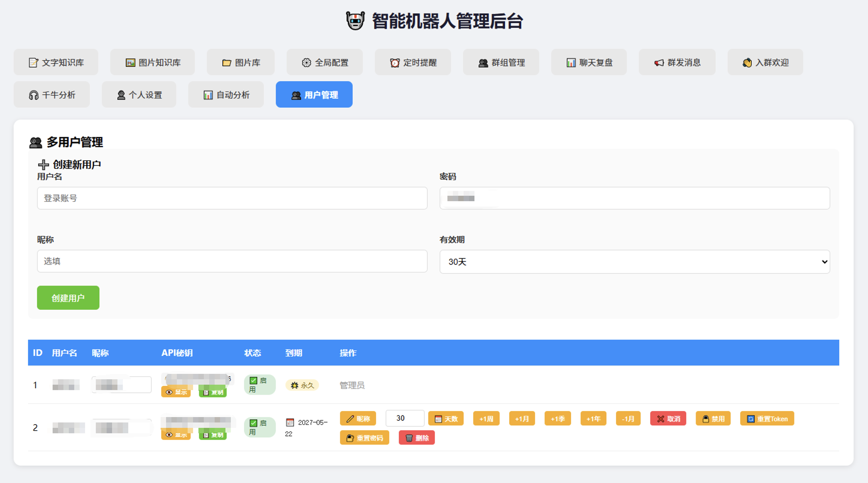The height and width of the screenshot is (483, 868).
Task: Focus the 密码 password field
Action: 635,198
